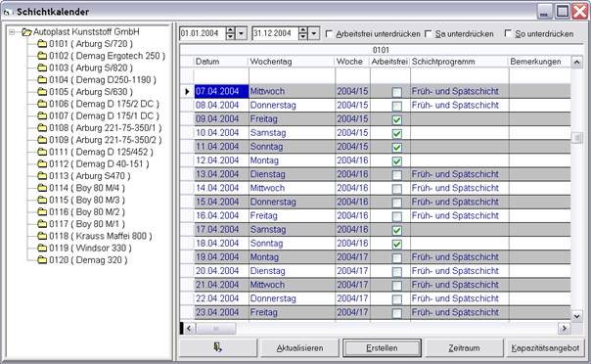Screen dimensions: 591x364
Task: Click Schichtprogramm cell for 16.04.2004
Action: click(460, 215)
